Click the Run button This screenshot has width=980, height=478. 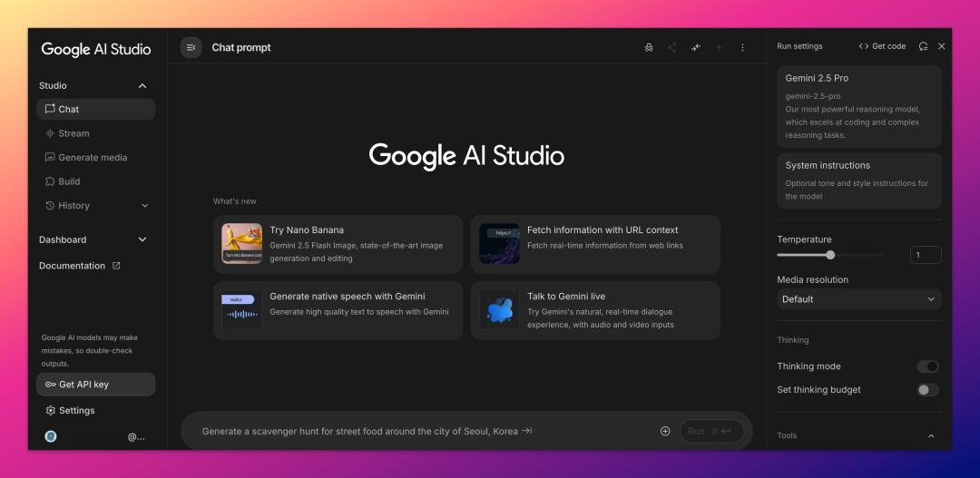click(712, 431)
